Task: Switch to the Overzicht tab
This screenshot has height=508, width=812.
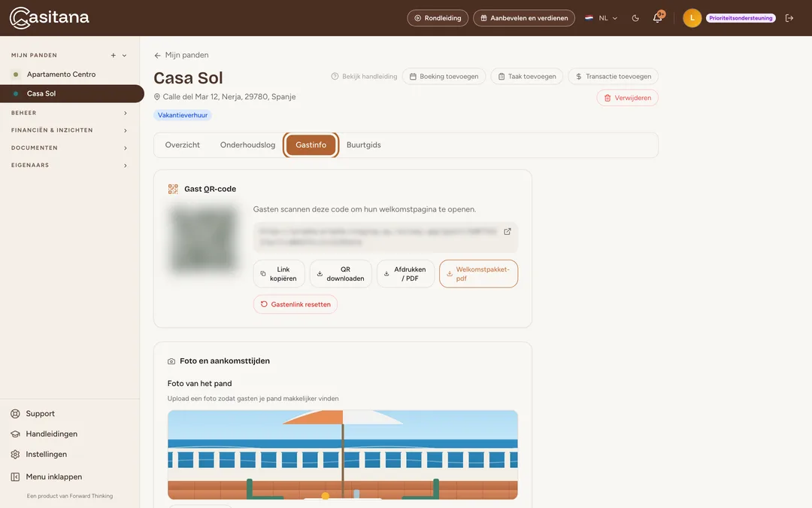Action: (182, 145)
